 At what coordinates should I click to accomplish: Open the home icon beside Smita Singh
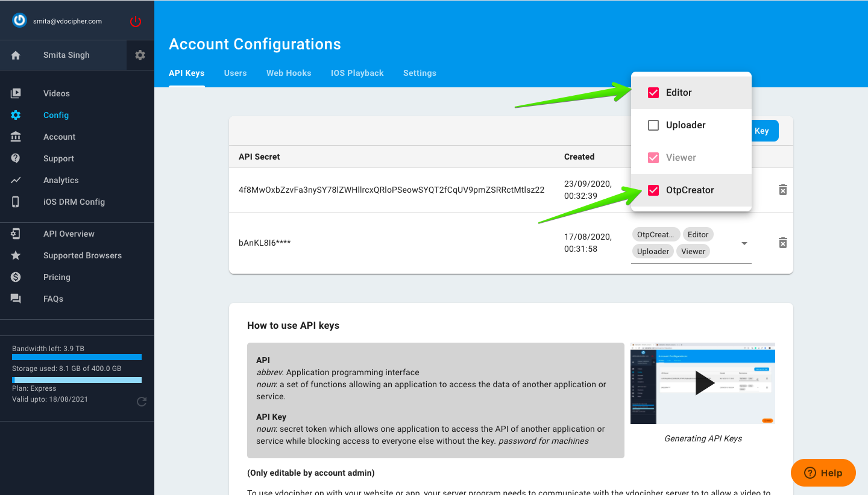(16, 55)
